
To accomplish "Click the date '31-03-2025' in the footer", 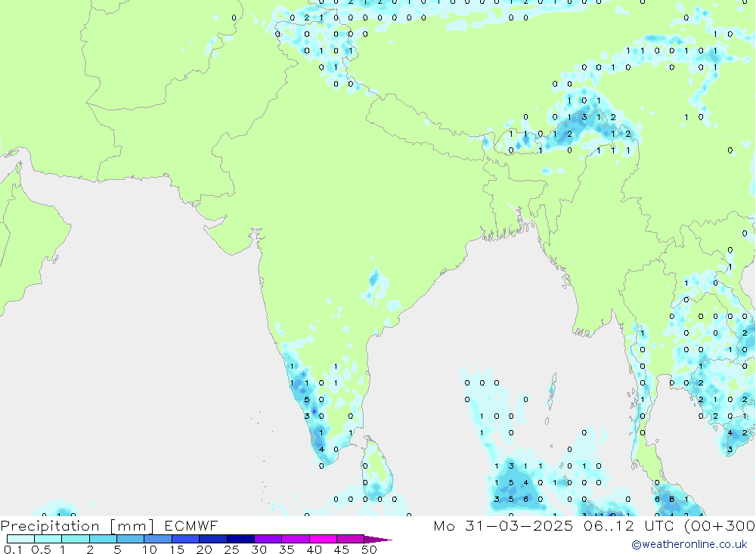I will [x=519, y=525].
